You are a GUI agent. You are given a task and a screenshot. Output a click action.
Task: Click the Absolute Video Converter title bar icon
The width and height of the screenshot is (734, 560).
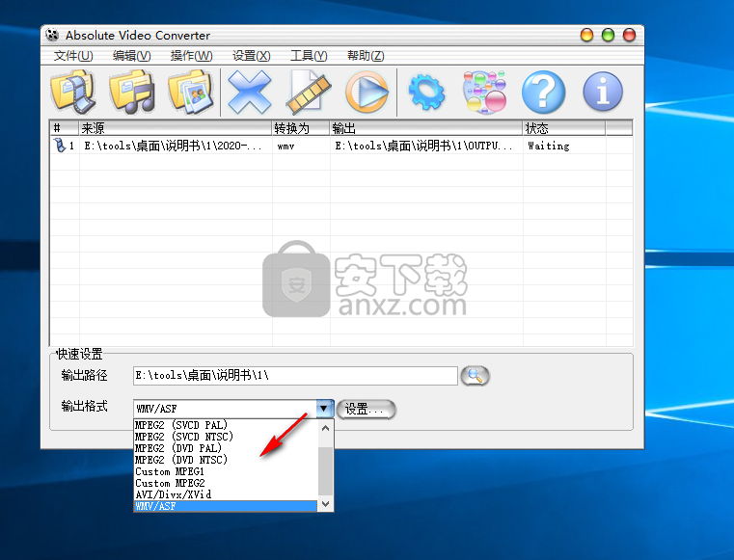point(52,35)
